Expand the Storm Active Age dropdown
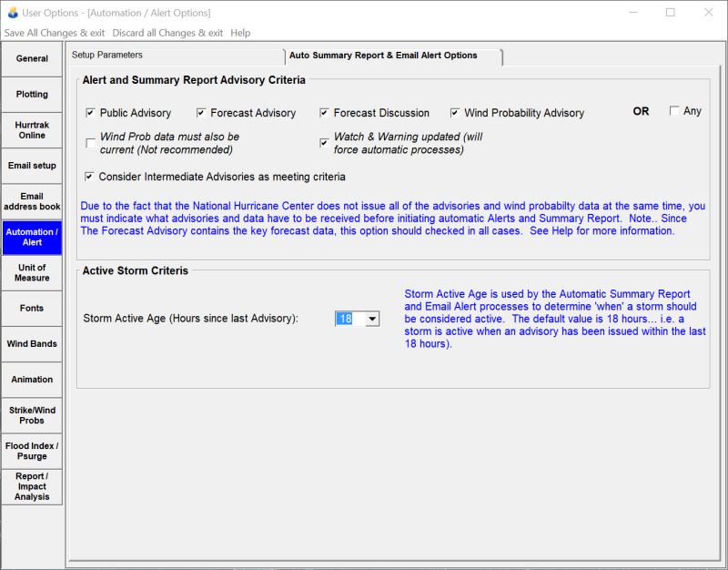The image size is (728, 570). click(x=371, y=319)
